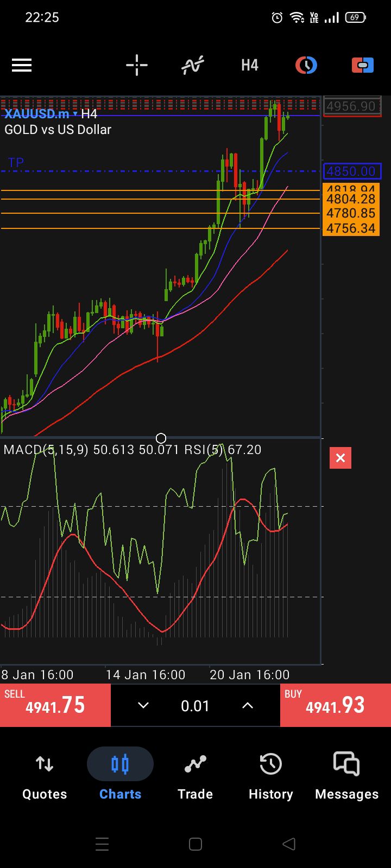Toggle the one-click trading panel icon

coord(363,66)
